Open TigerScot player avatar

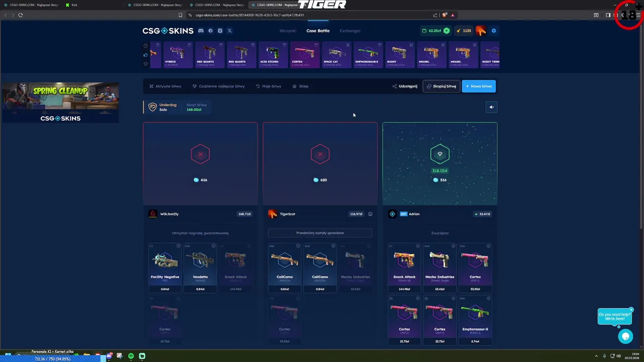tap(273, 214)
